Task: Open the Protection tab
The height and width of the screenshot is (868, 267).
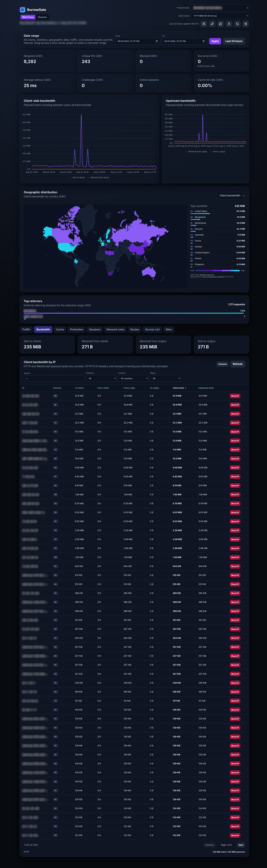Action: pos(77,330)
